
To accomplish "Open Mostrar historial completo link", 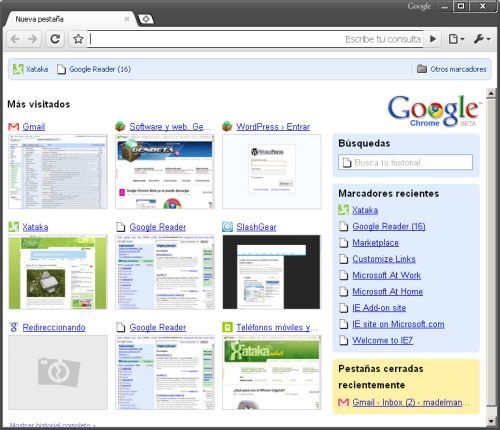I will point(52,425).
